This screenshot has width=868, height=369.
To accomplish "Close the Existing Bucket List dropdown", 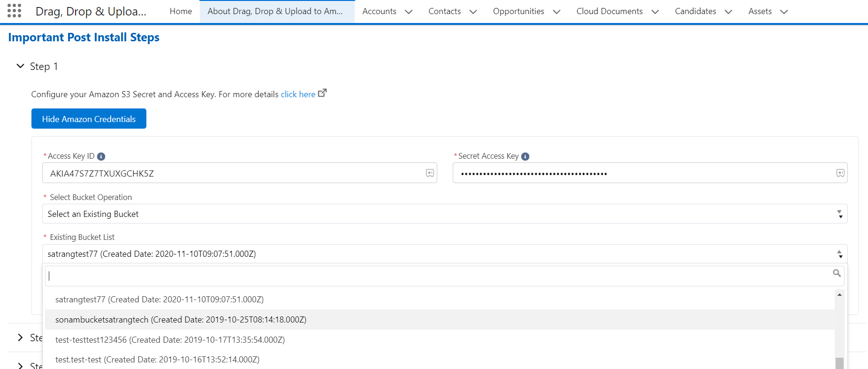I will 445,254.
